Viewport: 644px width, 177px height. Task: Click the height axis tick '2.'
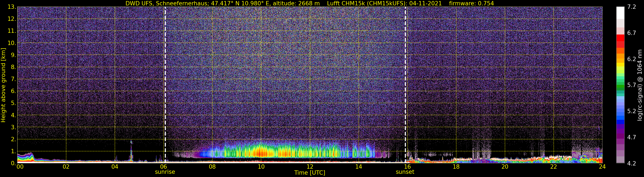[13, 139]
